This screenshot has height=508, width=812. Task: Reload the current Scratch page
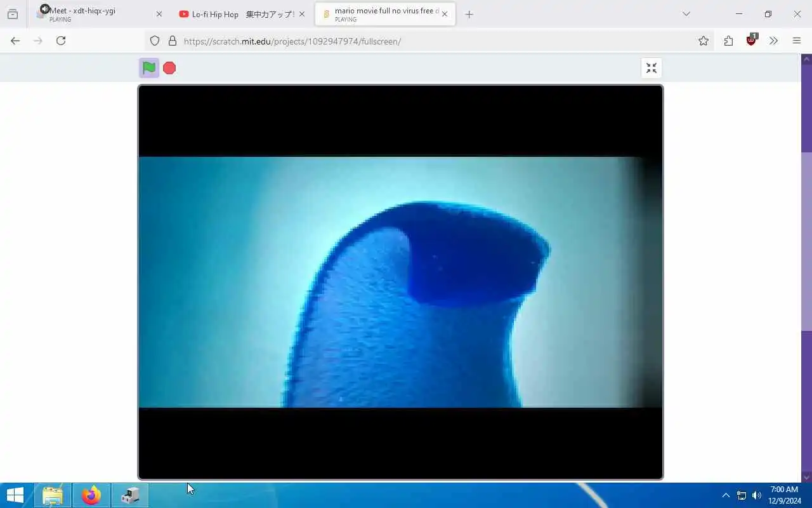[x=61, y=41]
